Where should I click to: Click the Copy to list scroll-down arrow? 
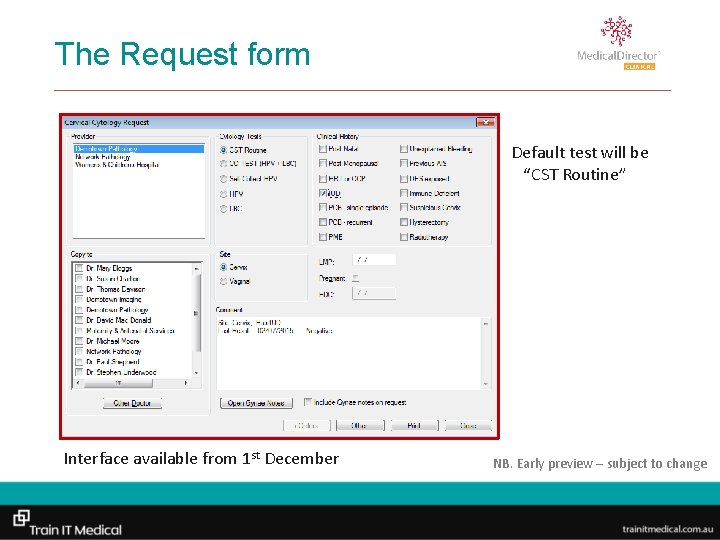coord(197,373)
